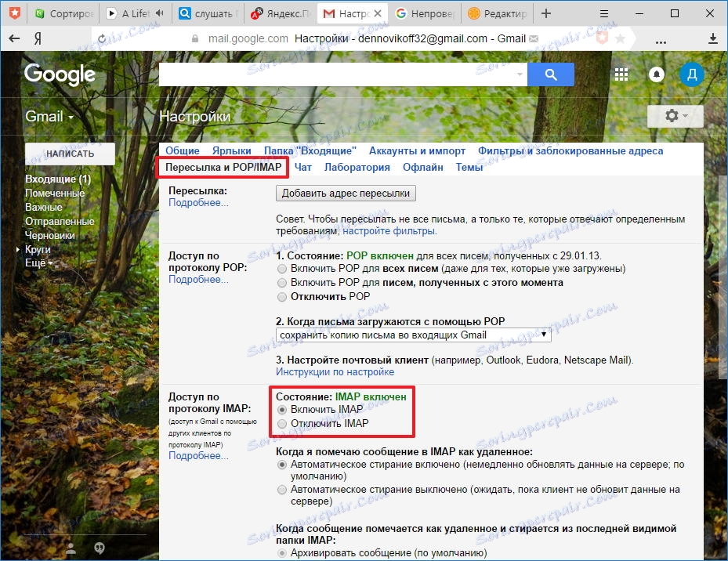Open Пересылка и POP/IMAP tab
This screenshot has height=561, width=728.
coord(223,167)
